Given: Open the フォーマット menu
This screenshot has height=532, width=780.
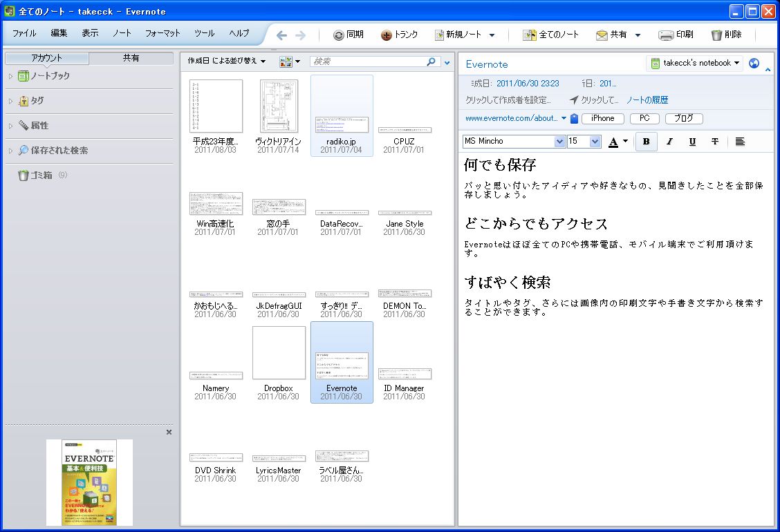Looking at the screenshot, I should click(162, 33).
